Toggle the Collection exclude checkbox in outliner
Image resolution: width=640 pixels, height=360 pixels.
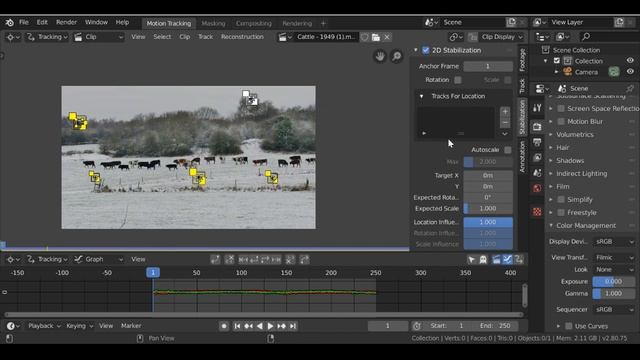(x=557, y=61)
